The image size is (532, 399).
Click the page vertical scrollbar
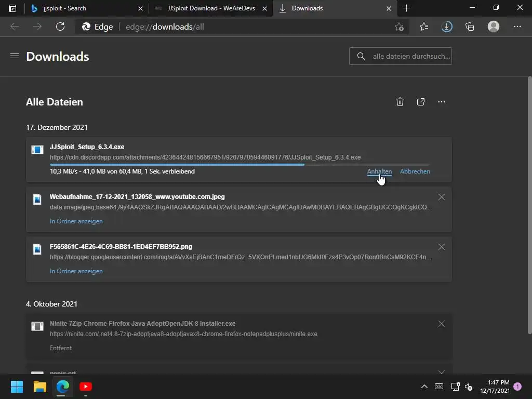pos(529,205)
